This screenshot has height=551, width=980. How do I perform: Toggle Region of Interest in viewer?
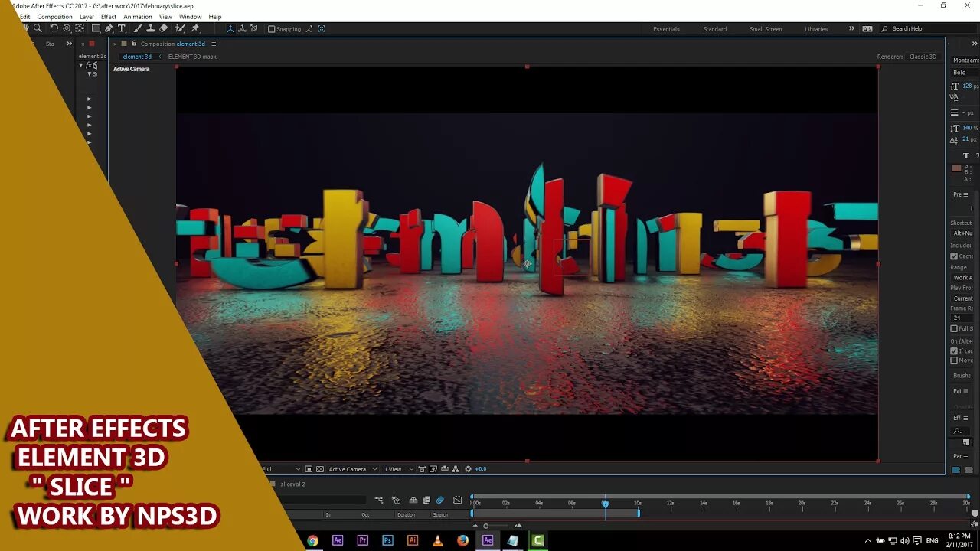point(309,469)
